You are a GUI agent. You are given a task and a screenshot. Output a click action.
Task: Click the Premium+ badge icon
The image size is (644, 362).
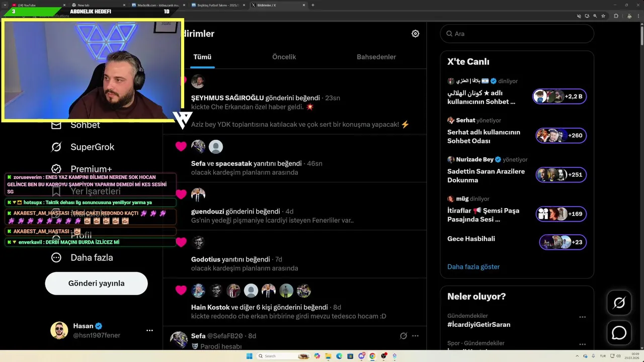[x=56, y=169]
